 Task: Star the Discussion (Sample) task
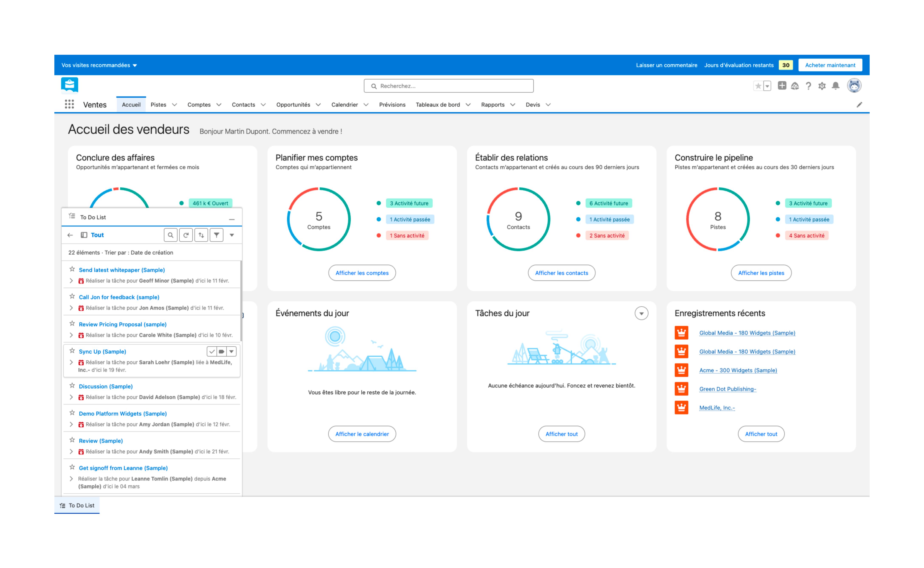72,385
